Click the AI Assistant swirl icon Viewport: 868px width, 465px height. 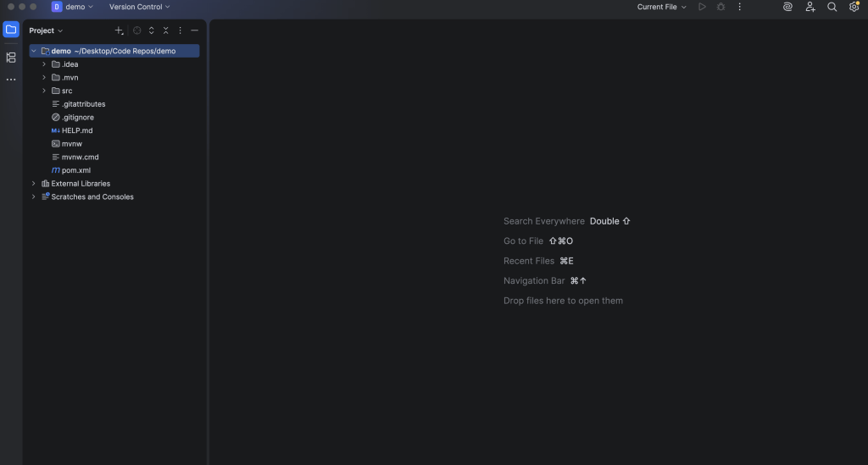pyautogui.click(x=787, y=7)
